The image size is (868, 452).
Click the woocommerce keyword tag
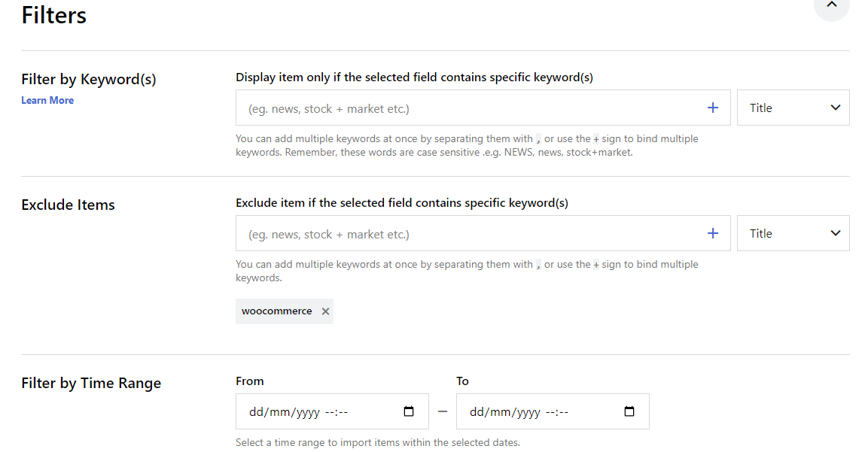(x=276, y=311)
